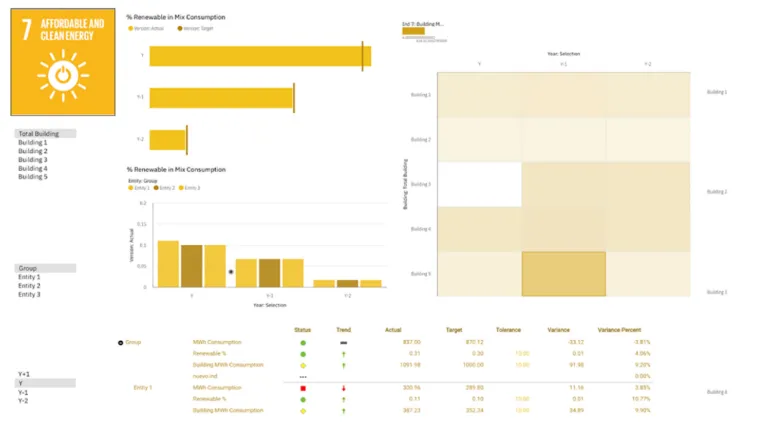Click the nuevo ind indicator label

205,376
